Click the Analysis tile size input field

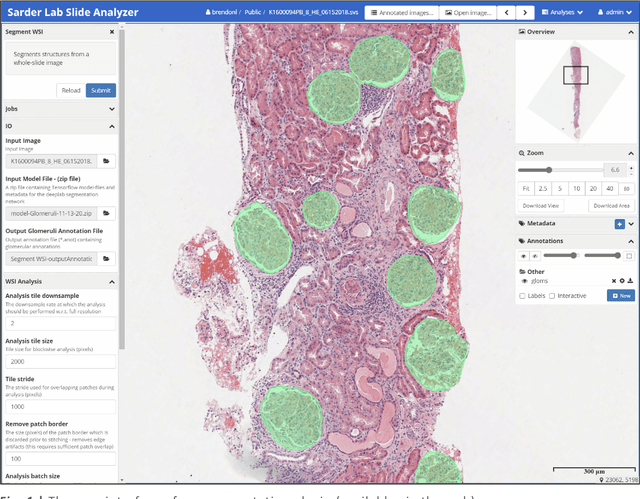coord(60,361)
